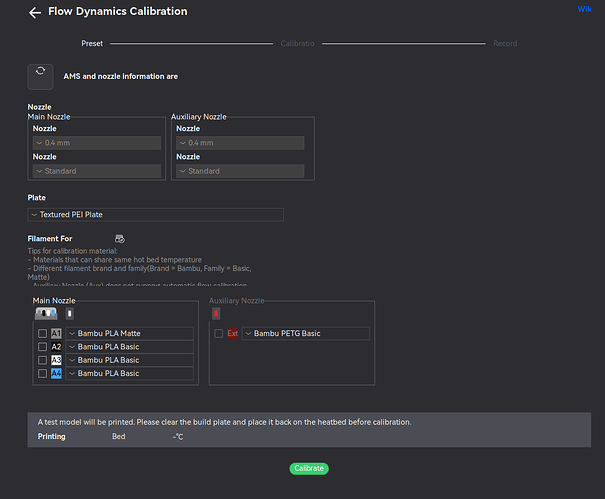This screenshot has height=499, width=605.
Task: Select the AMS unit icon under Main Nozzle
Action: [x=46, y=313]
